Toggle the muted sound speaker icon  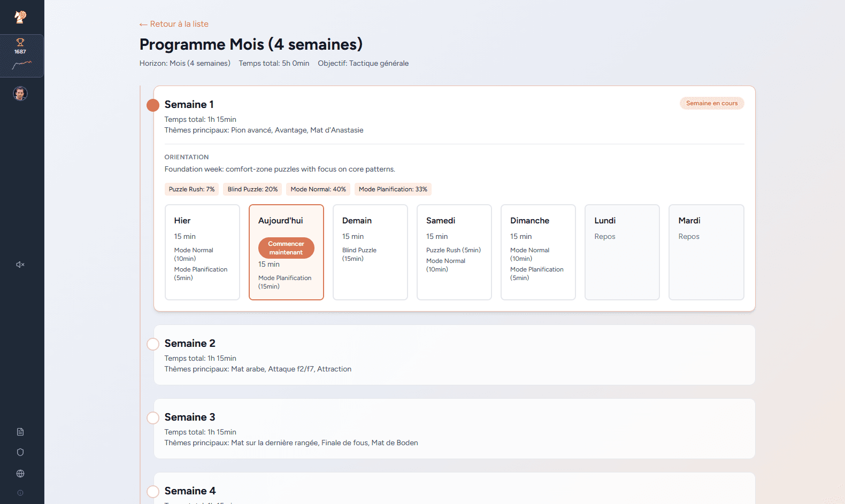point(20,265)
